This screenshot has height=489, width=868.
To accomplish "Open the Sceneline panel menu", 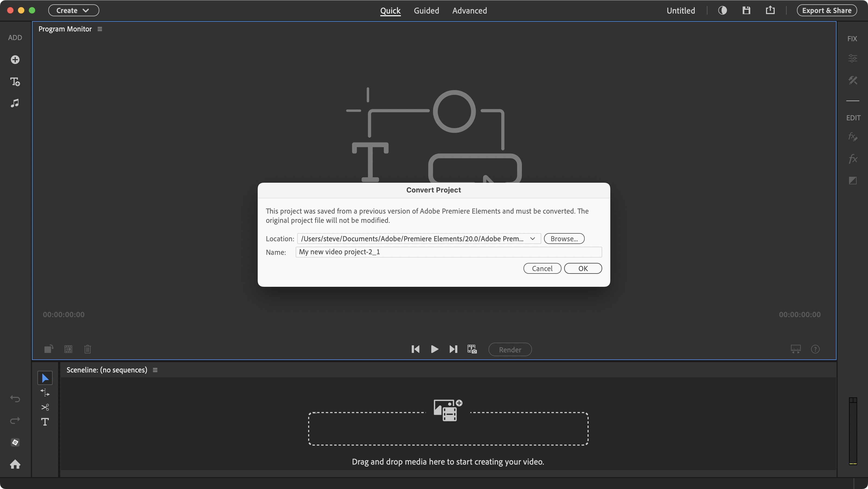I will pos(155,370).
